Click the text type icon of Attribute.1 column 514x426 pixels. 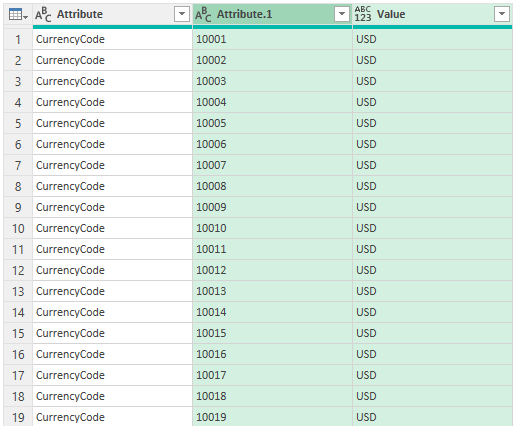click(203, 14)
